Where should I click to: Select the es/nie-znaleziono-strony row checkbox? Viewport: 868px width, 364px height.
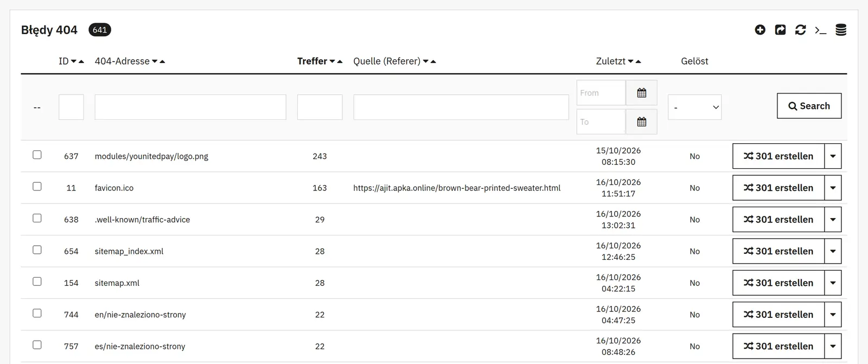(x=37, y=344)
